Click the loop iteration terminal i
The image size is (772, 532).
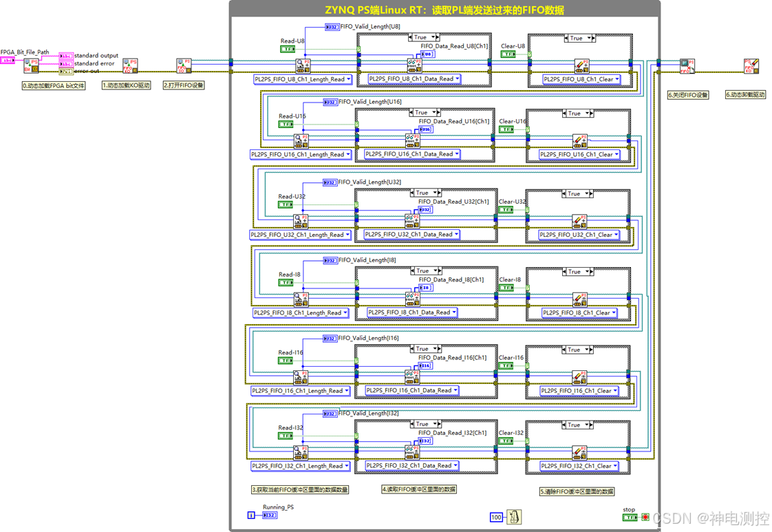click(x=251, y=515)
